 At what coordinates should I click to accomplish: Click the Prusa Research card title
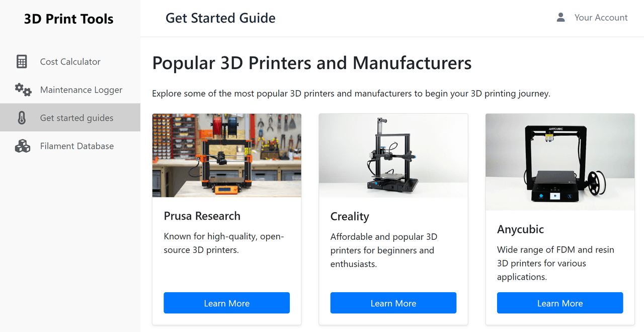pyautogui.click(x=202, y=216)
